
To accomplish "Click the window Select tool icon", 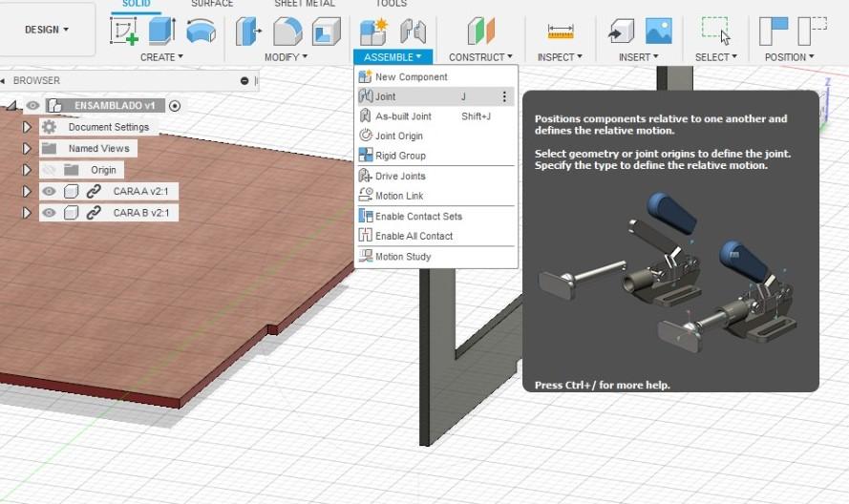I will click(x=714, y=31).
